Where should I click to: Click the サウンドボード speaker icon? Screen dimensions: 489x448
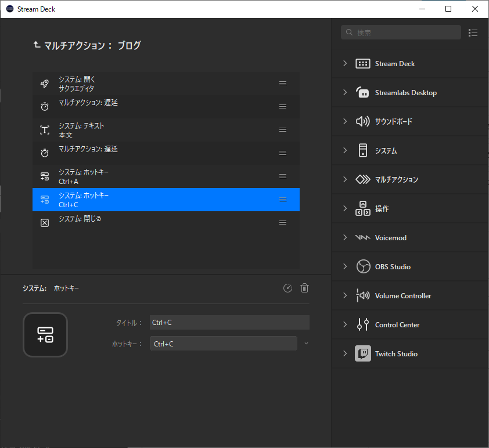tap(363, 121)
